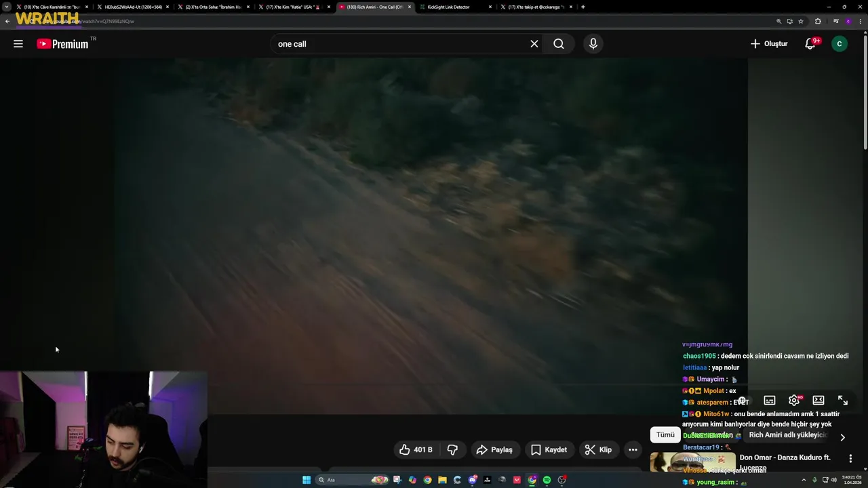Open Discord from the taskbar
Image resolution: width=868 pixels, height=488 pixels.
click(x=473, y=480)
